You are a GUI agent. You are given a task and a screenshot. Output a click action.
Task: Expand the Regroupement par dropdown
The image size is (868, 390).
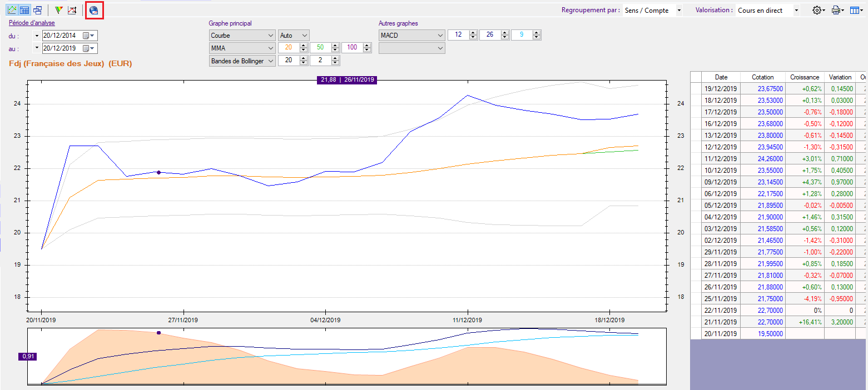tap(679, 11)
